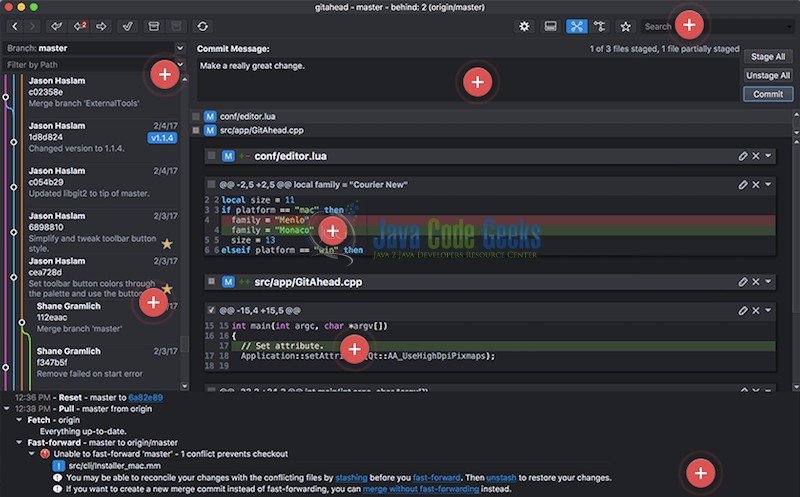Screen dimensions: 800x497
Task: Click the fast-forward link in the log
Action: coord(436,478)
